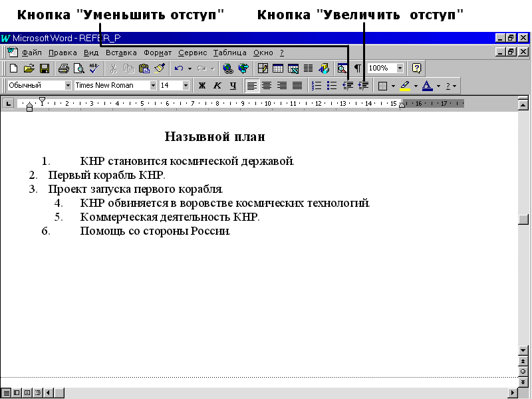Click the Insert Table icon
This screenshot has height=399, width=532.
tap(278, 68)
